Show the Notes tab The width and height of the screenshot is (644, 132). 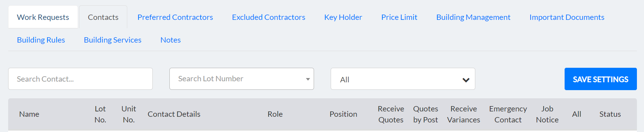pyautogui.click(x=170, y=40)
